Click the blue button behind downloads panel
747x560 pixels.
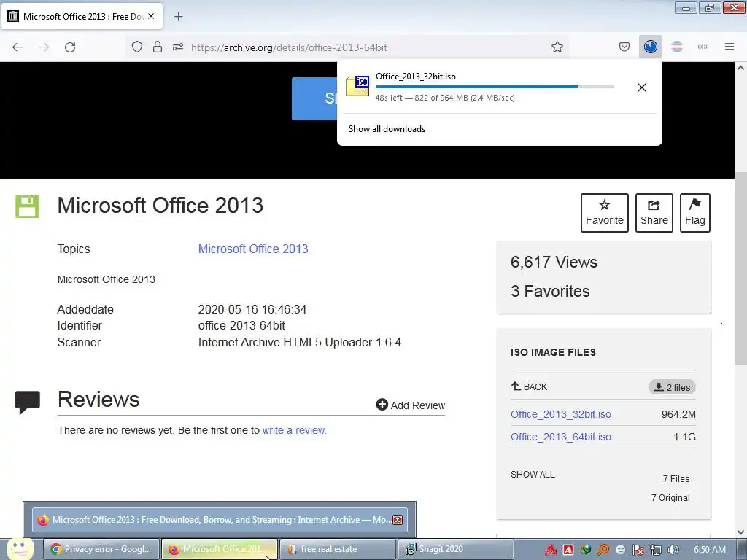click(314, 98)
